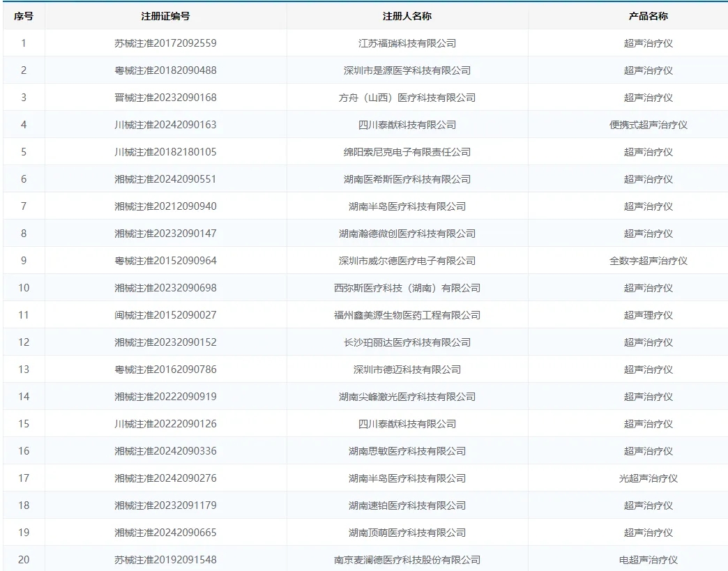Image resolution: width=728 pixels, height=571 pixels.
Task: Click the cell 苏械注准20192091548
Action: click(x=166, y=560)
